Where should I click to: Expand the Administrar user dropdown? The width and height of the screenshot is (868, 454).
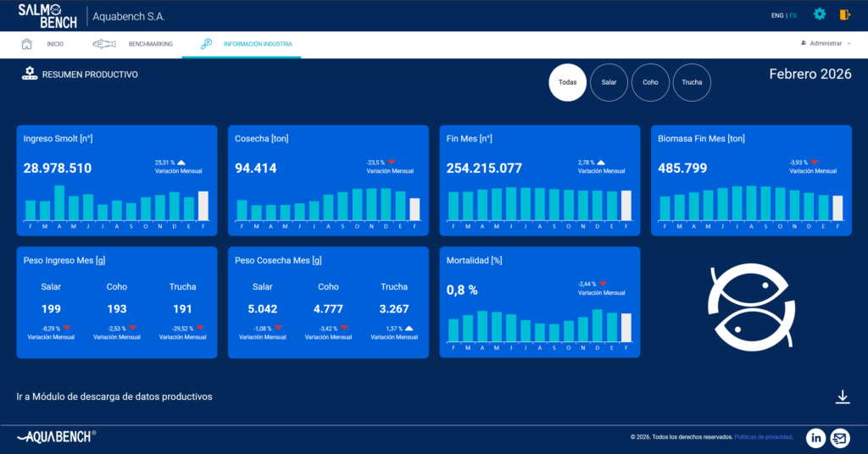[826, 43]
